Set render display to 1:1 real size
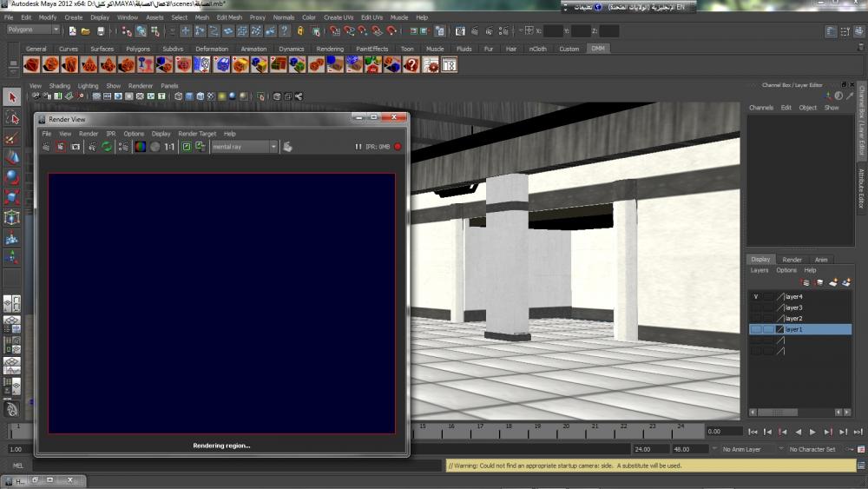Screen dimensions: 868x489 (170, 147)
